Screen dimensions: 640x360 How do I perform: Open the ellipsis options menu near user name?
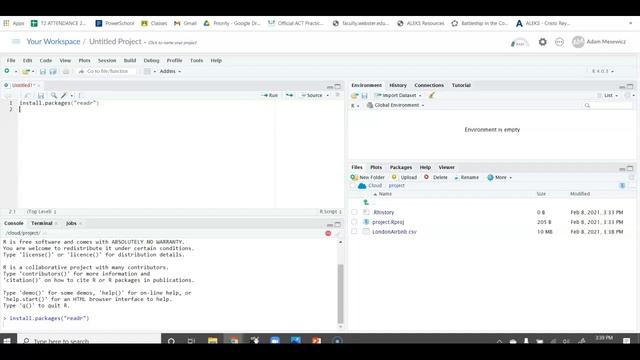point(559,42)
